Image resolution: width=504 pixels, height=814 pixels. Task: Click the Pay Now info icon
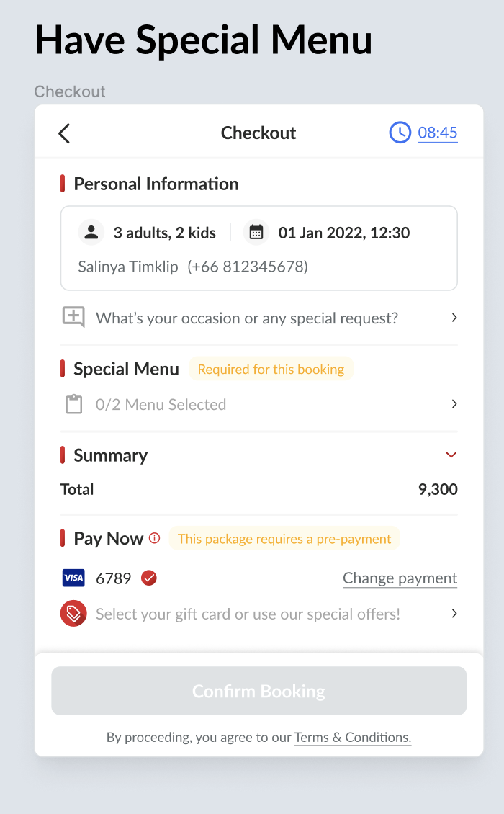click(x=154, y=538)
